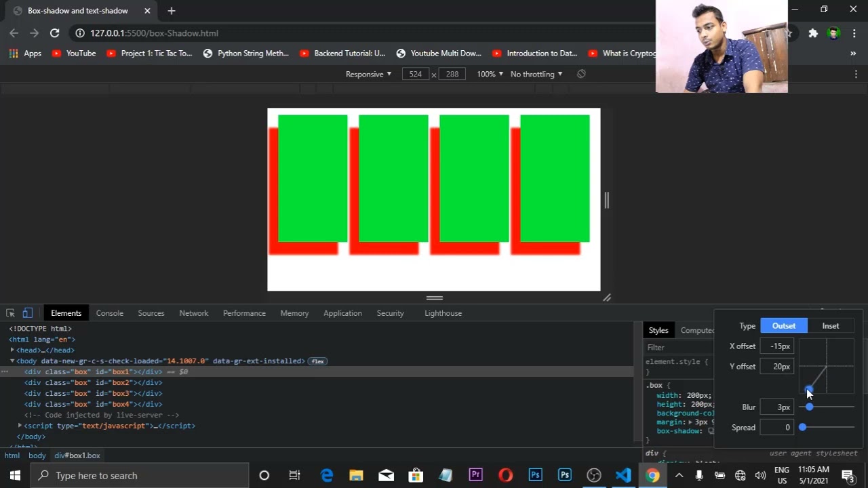Switch to the Application tab

342,313
